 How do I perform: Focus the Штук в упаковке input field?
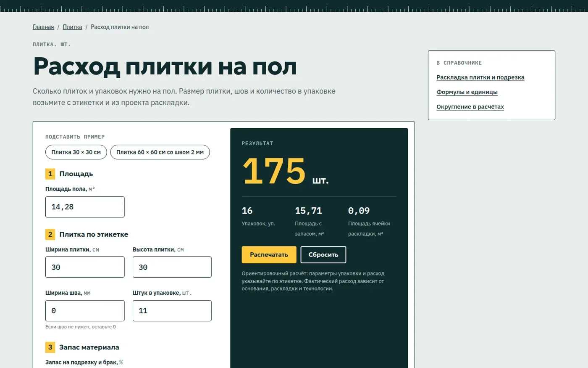pos(172,311)
